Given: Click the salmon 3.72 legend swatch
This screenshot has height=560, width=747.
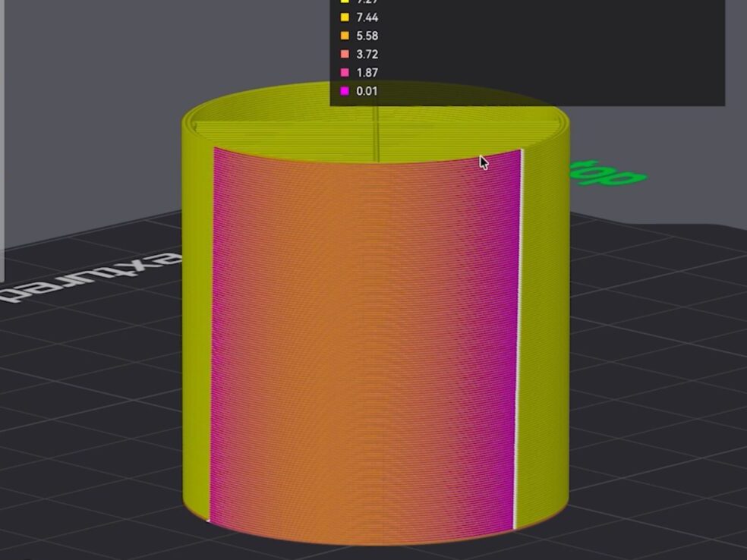Looking at the screenshot, I should pyautogui.click(x=345, y=55).
